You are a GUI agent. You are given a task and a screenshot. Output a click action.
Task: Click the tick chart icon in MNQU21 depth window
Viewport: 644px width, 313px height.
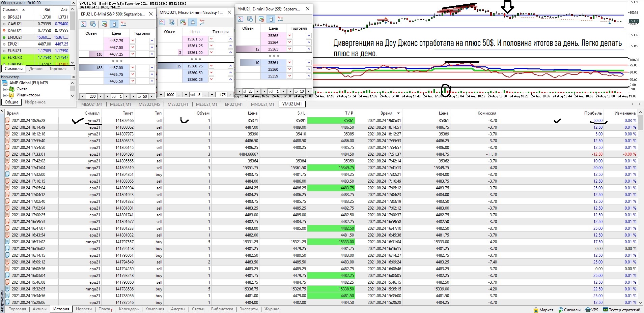(162, 22)
